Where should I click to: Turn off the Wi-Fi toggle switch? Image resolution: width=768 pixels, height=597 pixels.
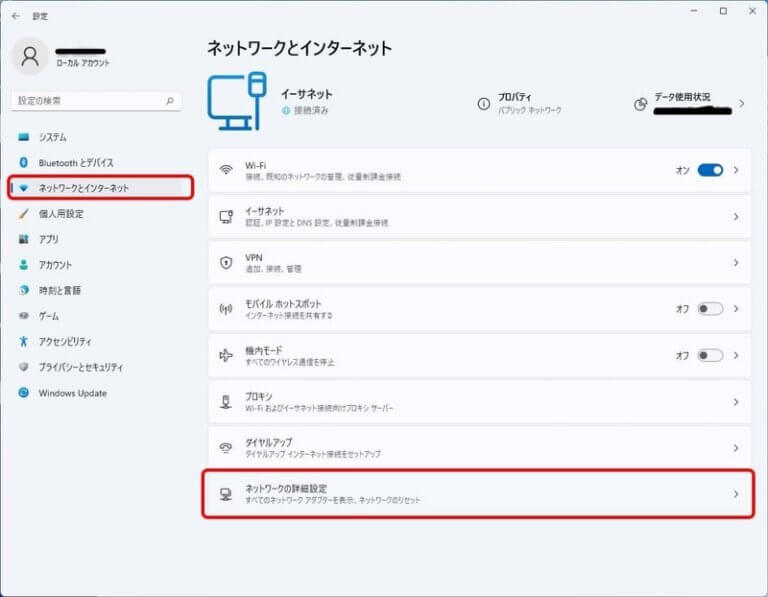pyautogui.click(x=710, y=170)
